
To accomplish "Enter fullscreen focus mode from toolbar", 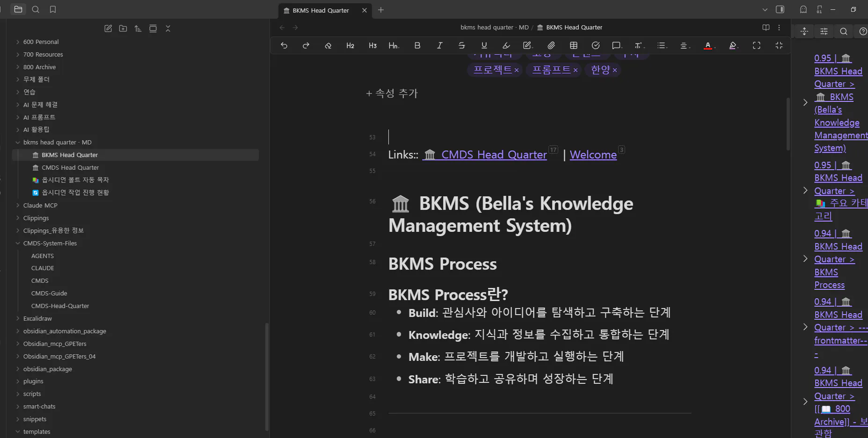I will click(x=757, y=45).
